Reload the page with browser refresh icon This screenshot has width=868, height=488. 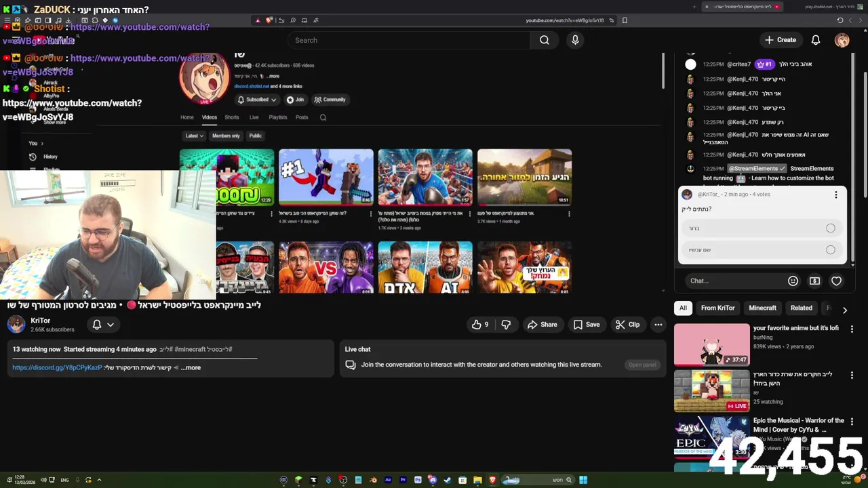[x=840, y=20]
